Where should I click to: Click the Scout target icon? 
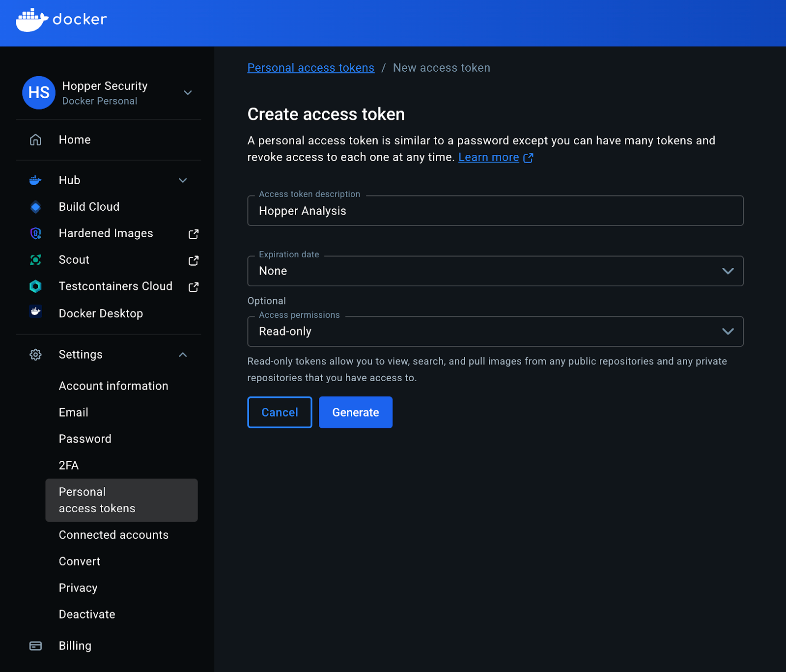(35, 260)
